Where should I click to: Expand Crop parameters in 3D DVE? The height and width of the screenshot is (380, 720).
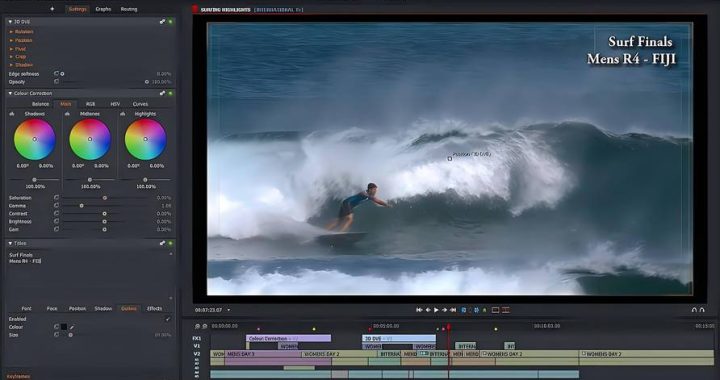11,57
